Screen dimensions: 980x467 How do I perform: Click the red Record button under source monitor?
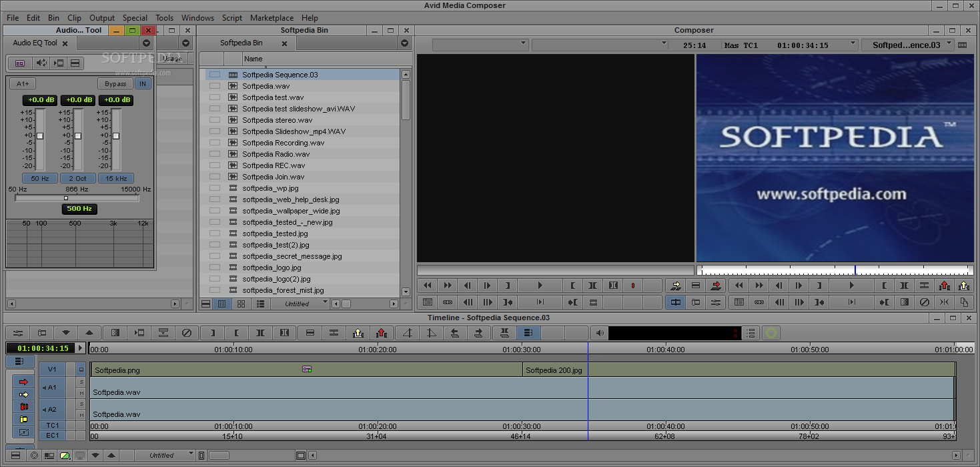point(632,286)
